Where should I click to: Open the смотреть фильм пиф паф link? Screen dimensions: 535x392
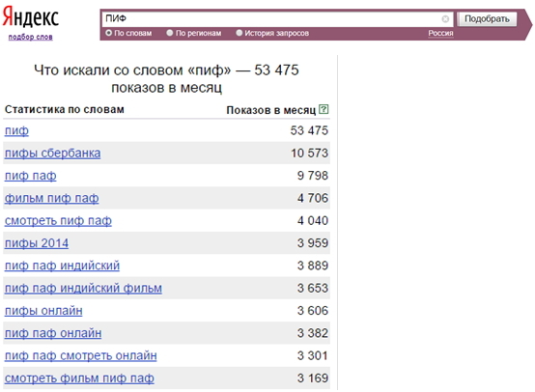(79, 378)
